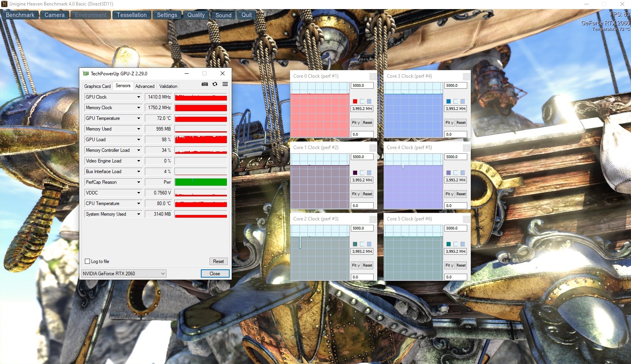Expand the GPU Load sensor dropdown
This screenshot has height=364, width=631.
click(x=139, y=140)
